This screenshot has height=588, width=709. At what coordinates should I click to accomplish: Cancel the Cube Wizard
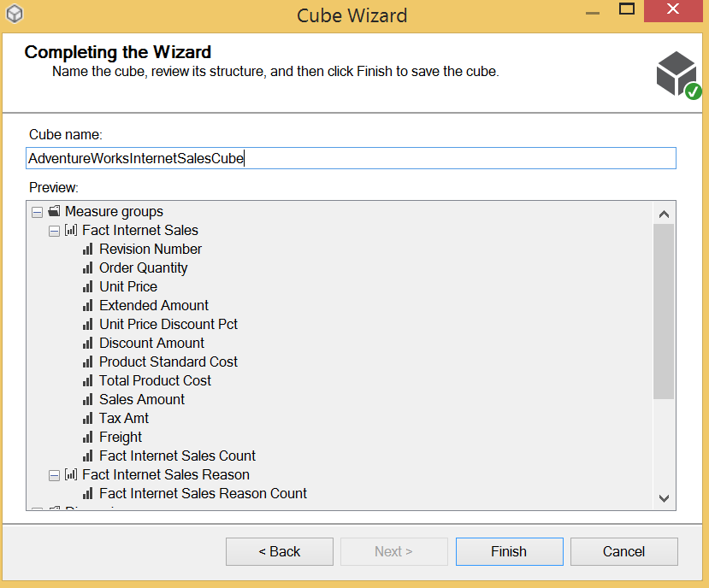click(623, 551)
